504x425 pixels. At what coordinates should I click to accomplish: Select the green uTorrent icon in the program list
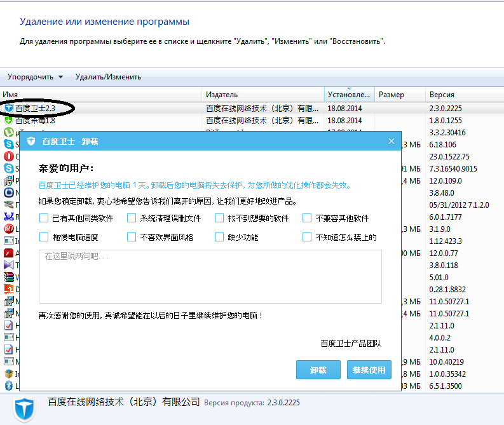9,132
